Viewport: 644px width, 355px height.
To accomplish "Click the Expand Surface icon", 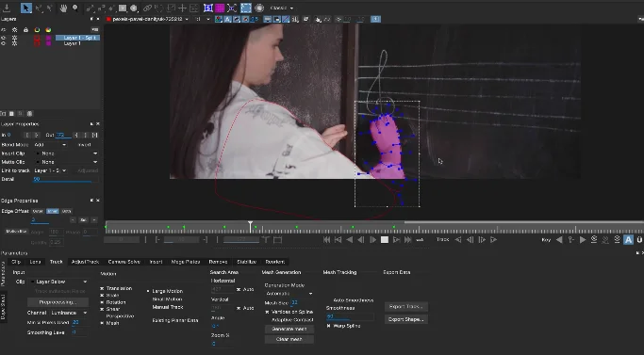I will click(232, 8).
